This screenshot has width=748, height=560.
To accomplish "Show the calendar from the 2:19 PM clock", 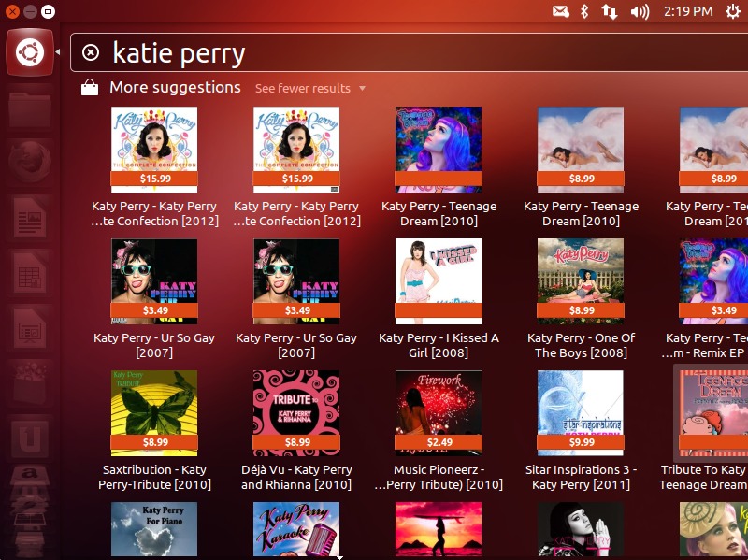I will pyautogui.click(x=688, y=11).
